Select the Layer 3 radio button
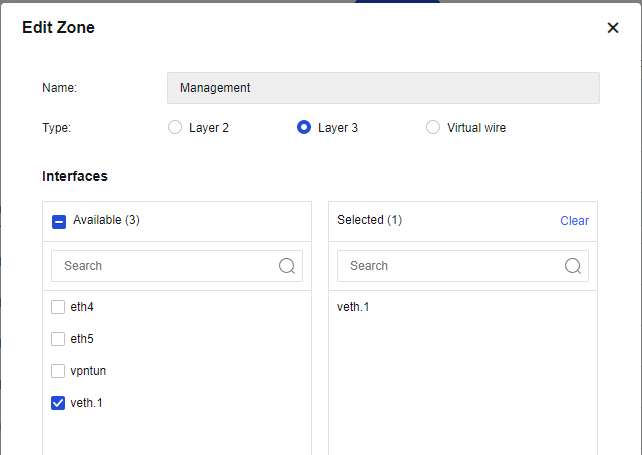This screenshot has height=455, width=642. (304, 128)
